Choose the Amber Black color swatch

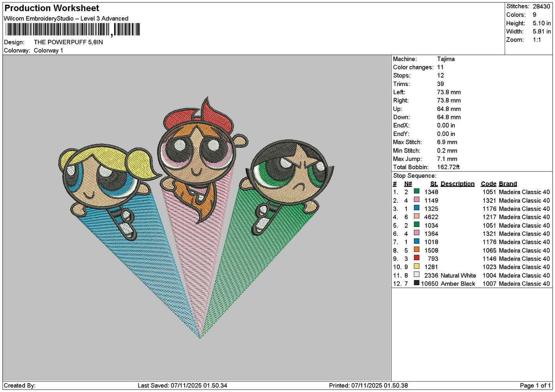click(x=416, y=283)
